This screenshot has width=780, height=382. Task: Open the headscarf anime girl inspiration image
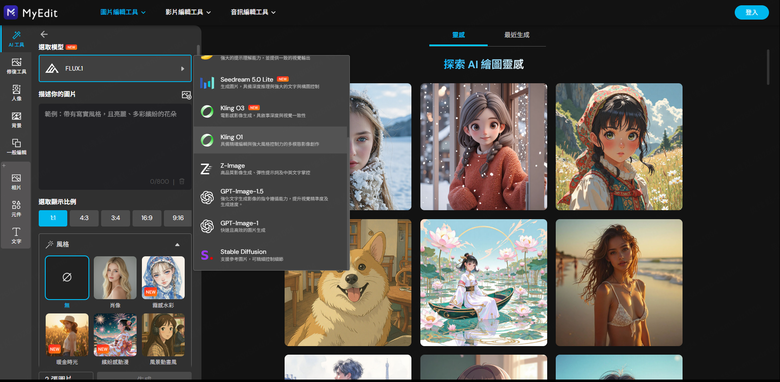619,147
